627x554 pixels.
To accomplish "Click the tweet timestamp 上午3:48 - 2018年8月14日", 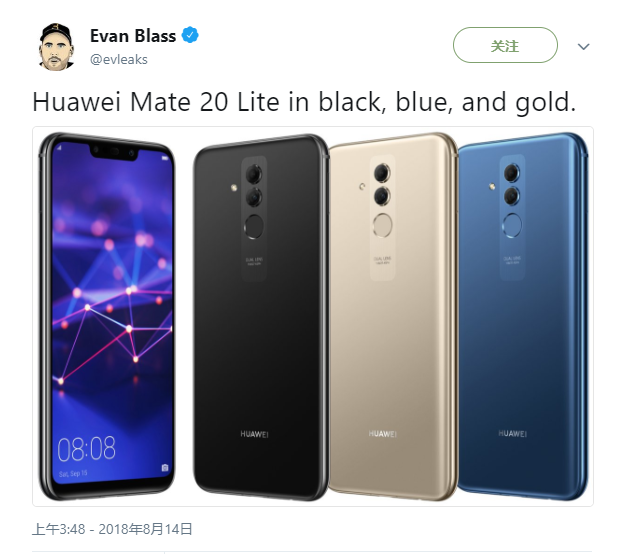I will point(112,529).
